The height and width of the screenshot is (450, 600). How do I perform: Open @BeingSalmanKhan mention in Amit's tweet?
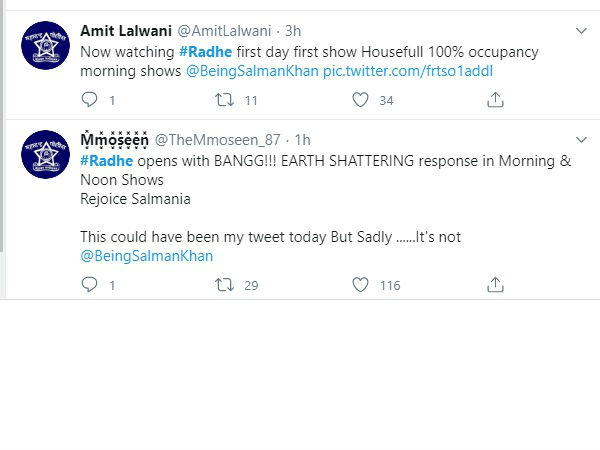(x=252, y=71)
